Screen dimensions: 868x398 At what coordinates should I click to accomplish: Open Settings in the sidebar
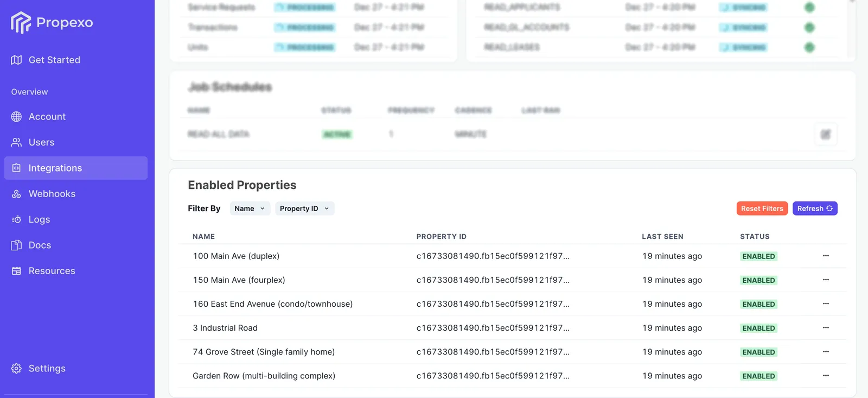coord(47,369)
